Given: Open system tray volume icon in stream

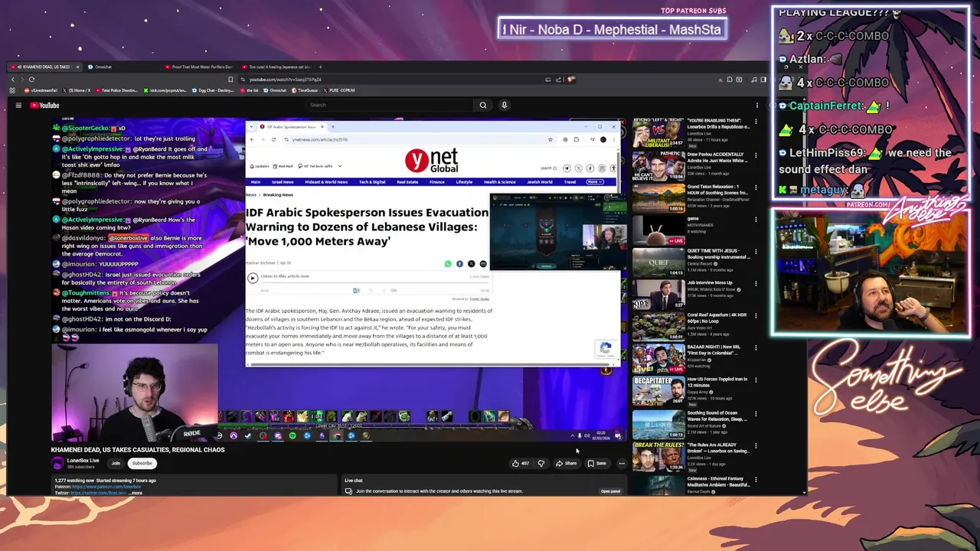Looking at the screenshot, I should tap(586, 436).
